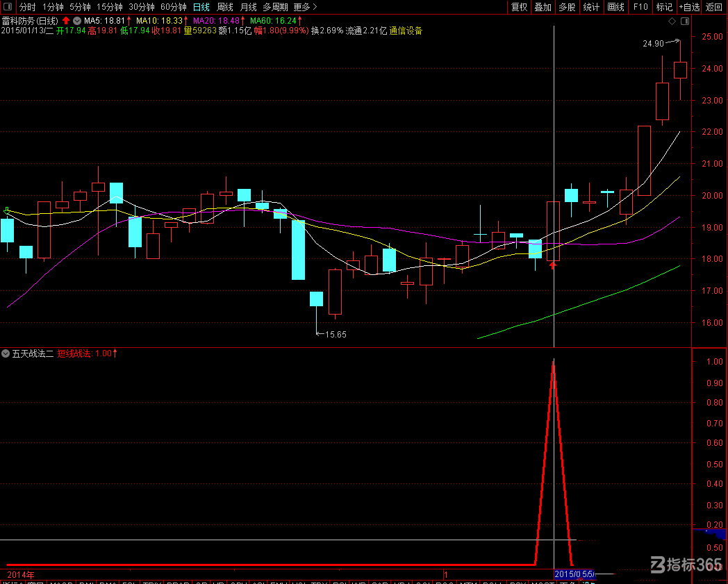Screen dimensions: 728x584
Task: Expand the 五天战法二 indicator dropdown
Action: tap(6, 353)
